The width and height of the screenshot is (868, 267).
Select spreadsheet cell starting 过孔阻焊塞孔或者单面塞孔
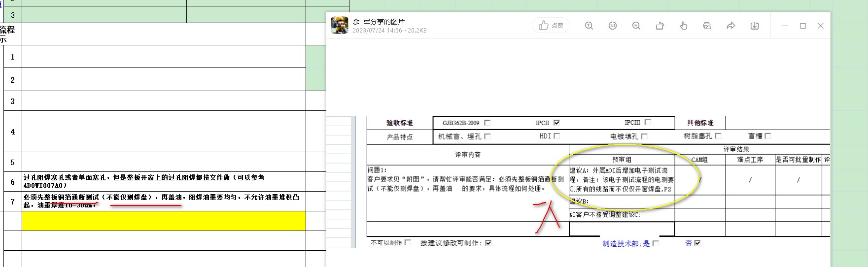click(x=164, y=182)
